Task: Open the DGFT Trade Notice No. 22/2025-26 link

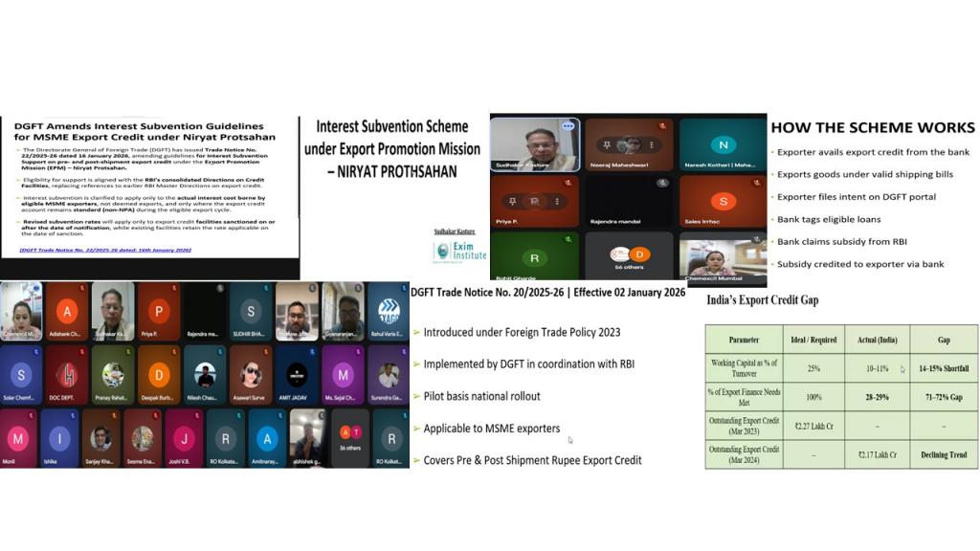Action: (x=105, y=250)
